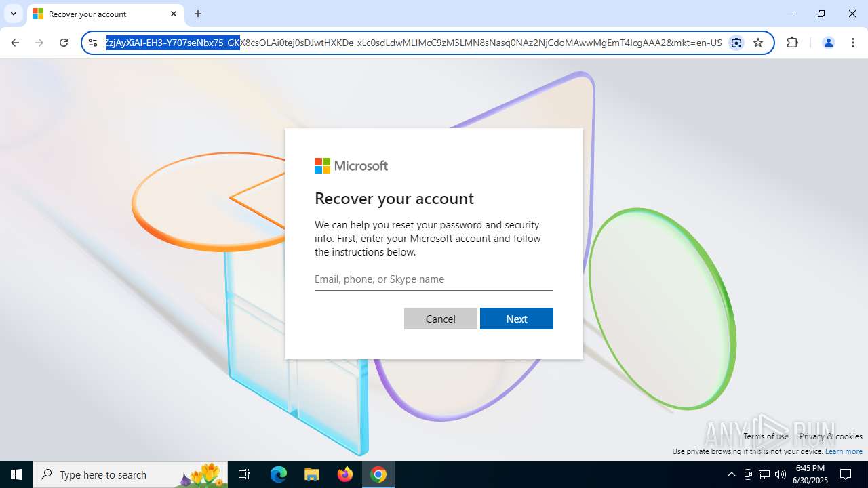
Task: Open site information icon in address bar
Action: 94,43
